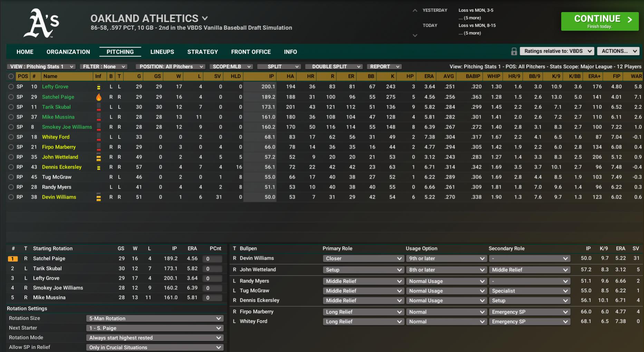
Task: Click the status bars icon next to Lefty Grove
Action: pyautogui.click(x=99, y=87)
